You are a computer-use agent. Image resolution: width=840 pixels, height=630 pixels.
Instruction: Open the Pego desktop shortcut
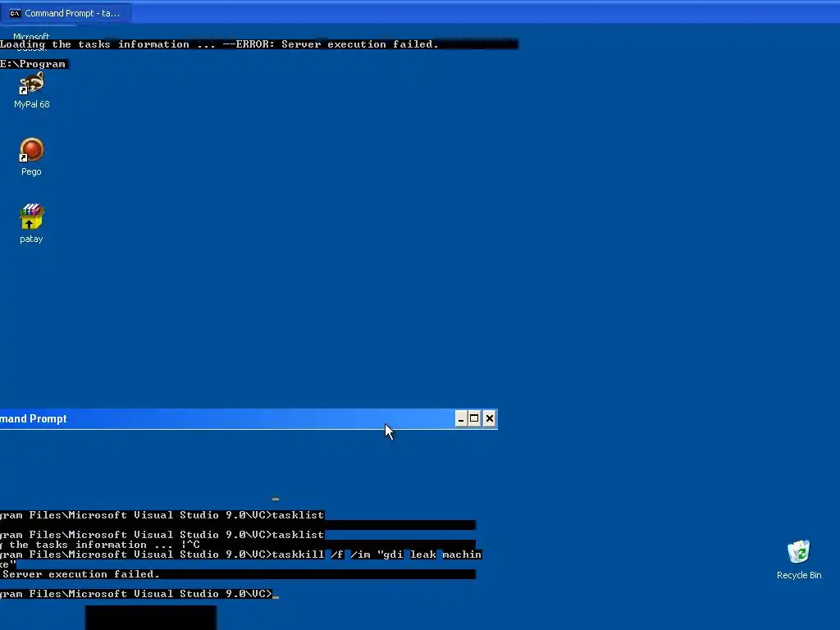[32, 157]
